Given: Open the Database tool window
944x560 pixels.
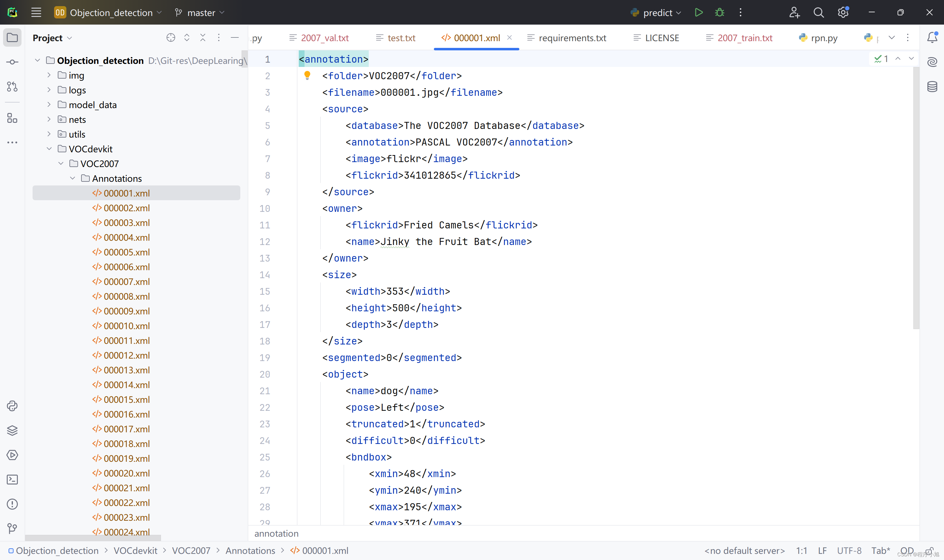Looking at the screenshot, I should click(x=932, y=86).
